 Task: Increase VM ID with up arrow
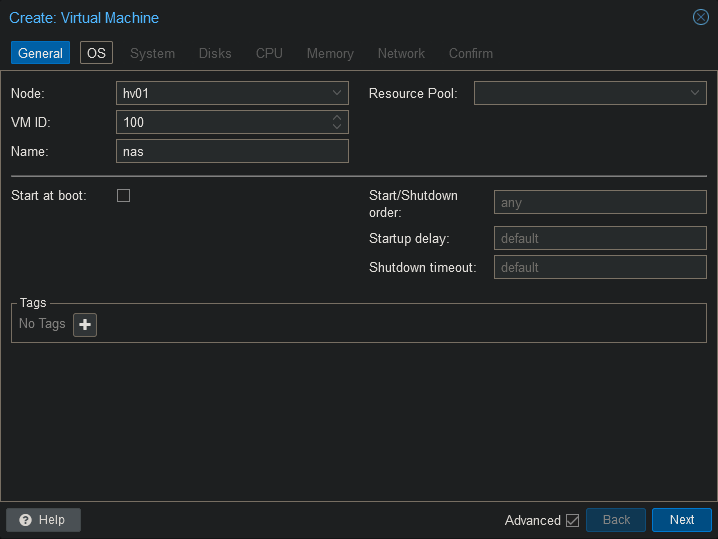337,117
